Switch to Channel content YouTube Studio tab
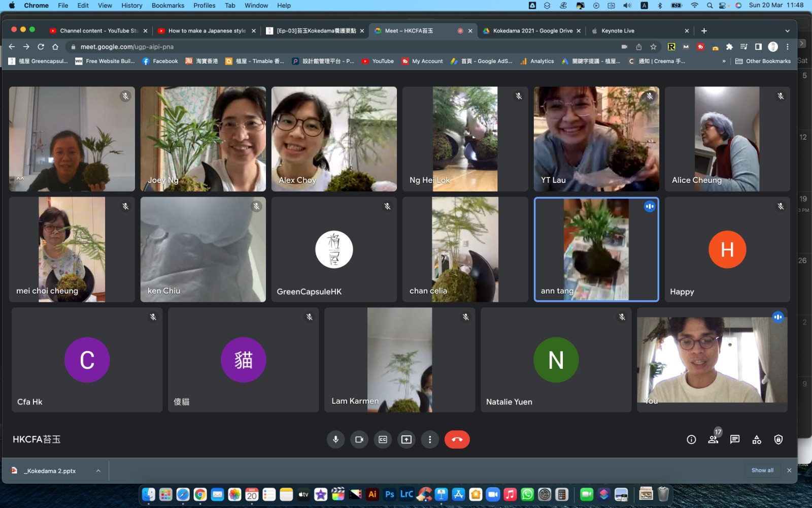This screenshot has width=812, height=508. coord(98,30)
